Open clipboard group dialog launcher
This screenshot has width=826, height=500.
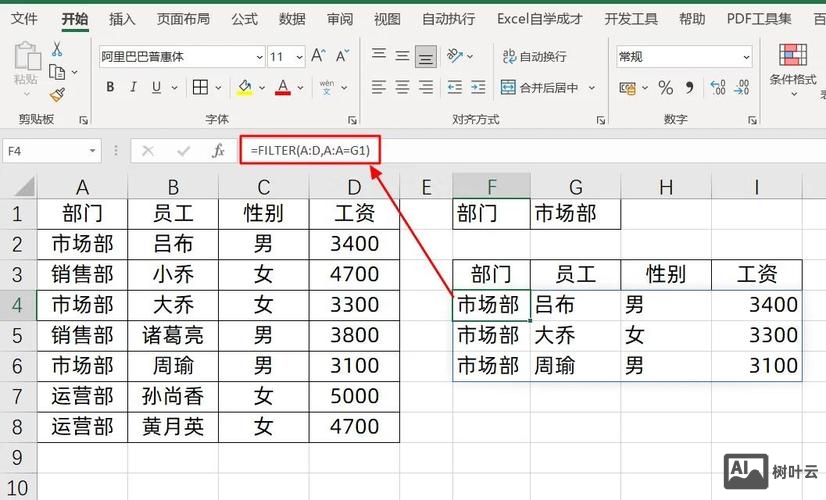pyautogui.click(x=83, y=120)
